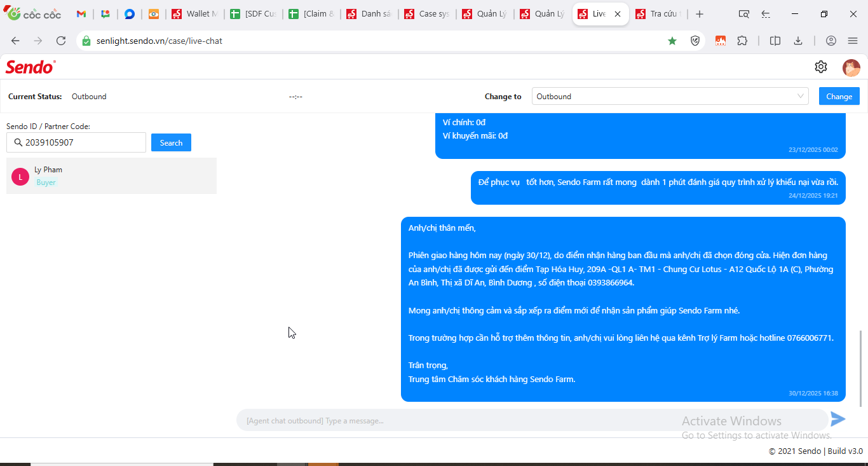
Task: Switch to the SDF Cus spreadsheet tab
Action: coord(254,14)
